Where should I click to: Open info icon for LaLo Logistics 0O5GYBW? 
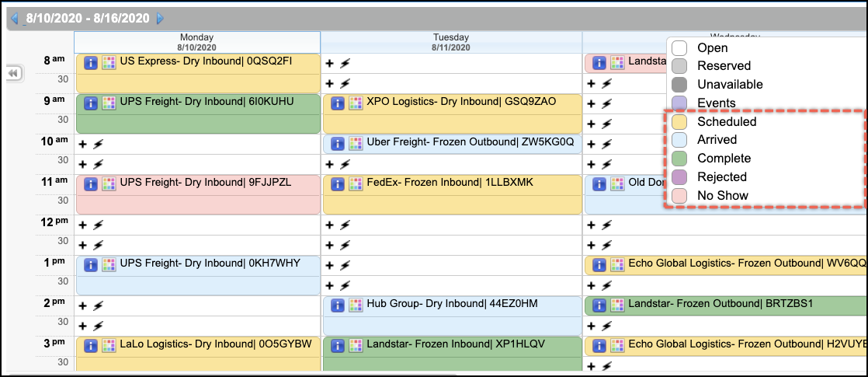click(92, 345)
